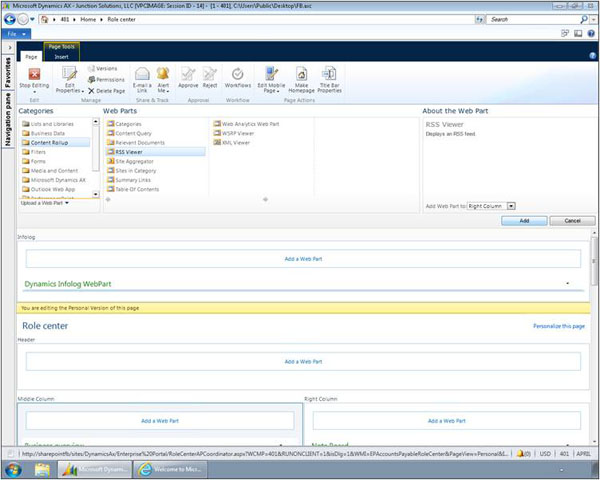Select Content Query web part
This screenshot has width=600, height=480.
(x=129, y=133)
